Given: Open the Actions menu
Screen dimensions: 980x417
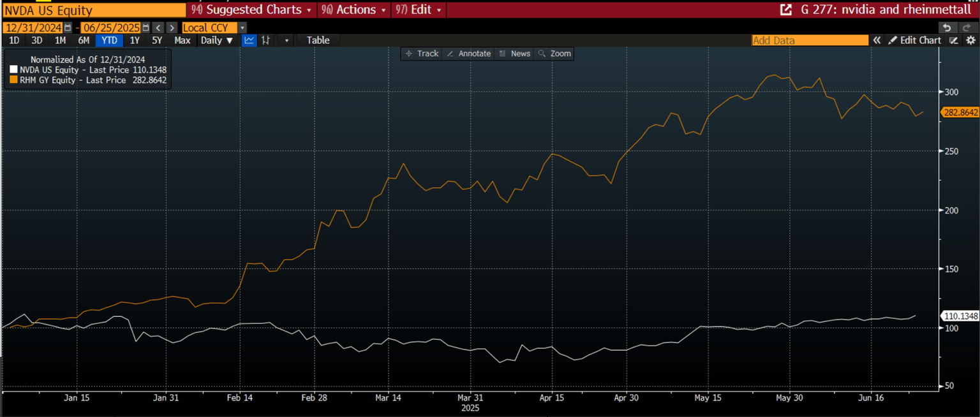Looking at the screenshot, I should pyautogui.click(x=355, y=10).
